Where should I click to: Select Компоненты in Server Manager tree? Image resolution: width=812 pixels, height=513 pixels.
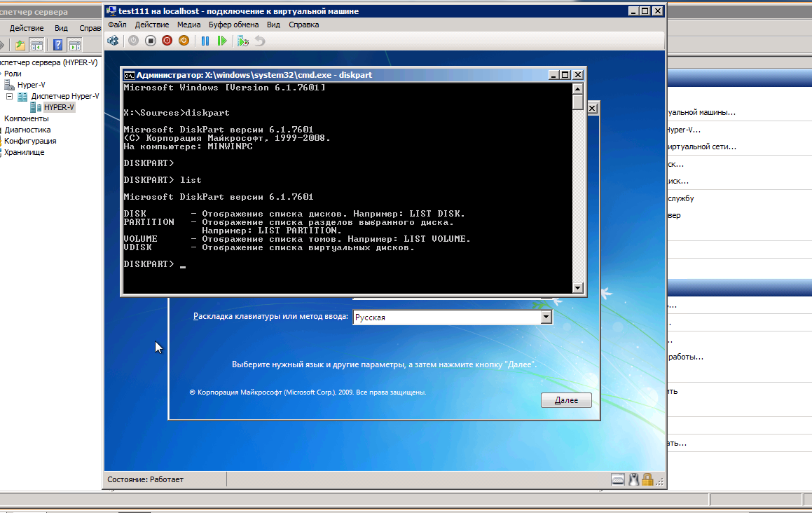coord(27,118)
